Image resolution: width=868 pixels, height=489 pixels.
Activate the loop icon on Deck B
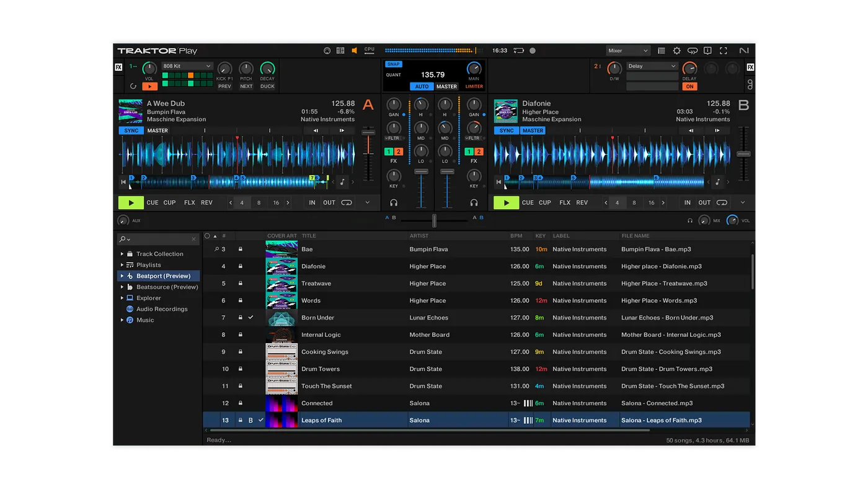[x=722, y=203]
